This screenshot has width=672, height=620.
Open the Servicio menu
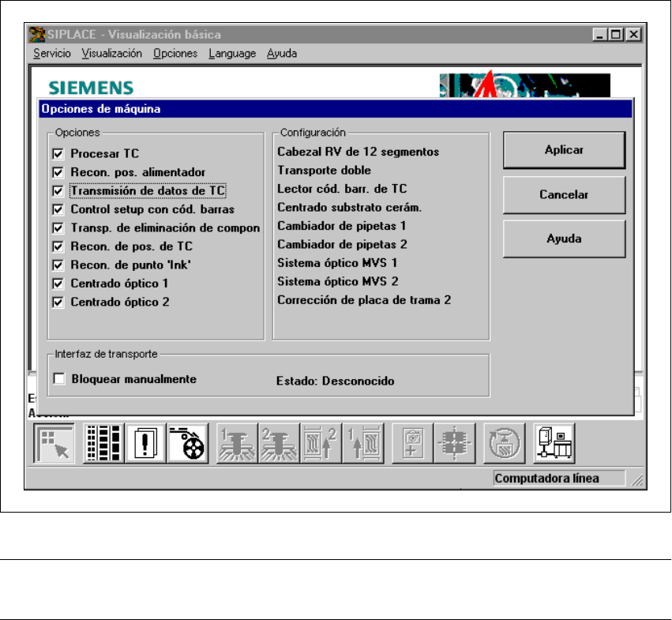click(52, 54)
